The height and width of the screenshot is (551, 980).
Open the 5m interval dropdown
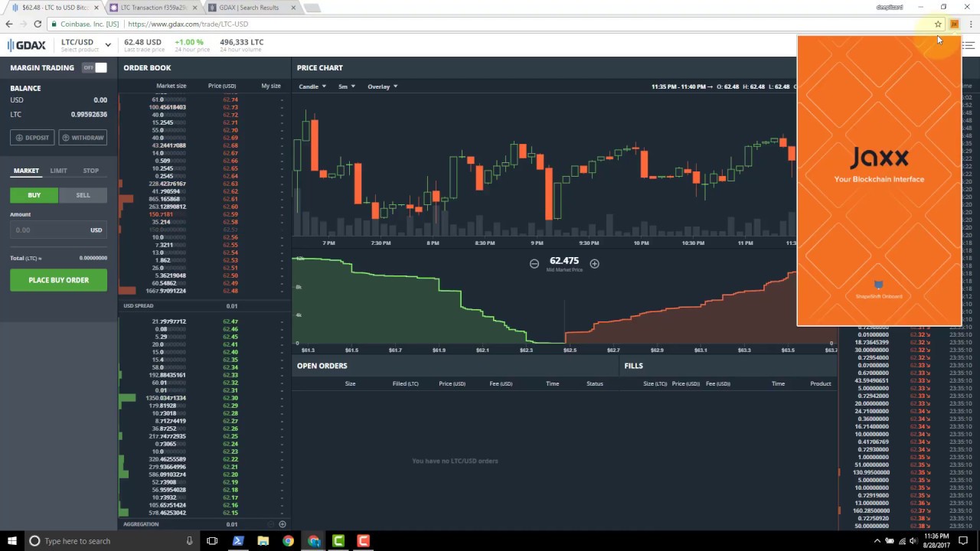[x=347, y=86]
